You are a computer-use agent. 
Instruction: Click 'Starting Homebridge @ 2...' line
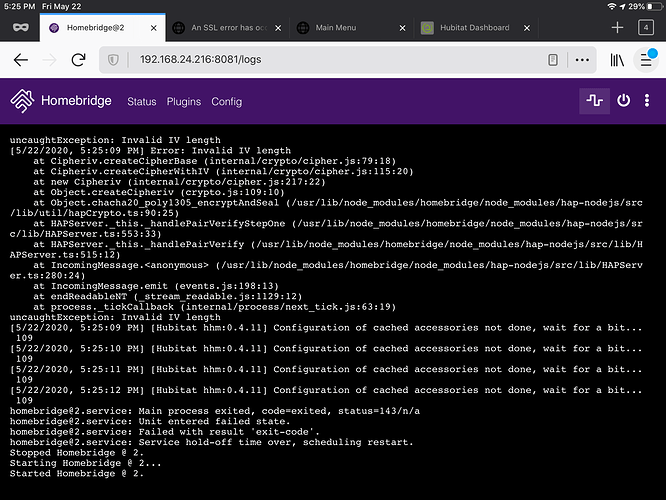coord(85,463)
